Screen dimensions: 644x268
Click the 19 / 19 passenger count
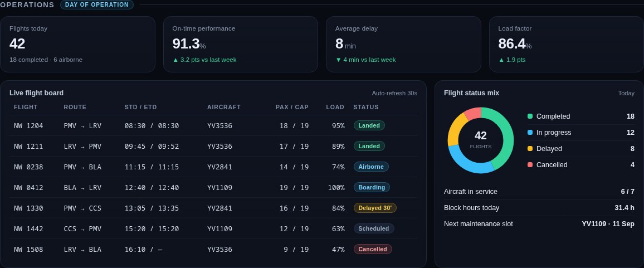(294, 187)
